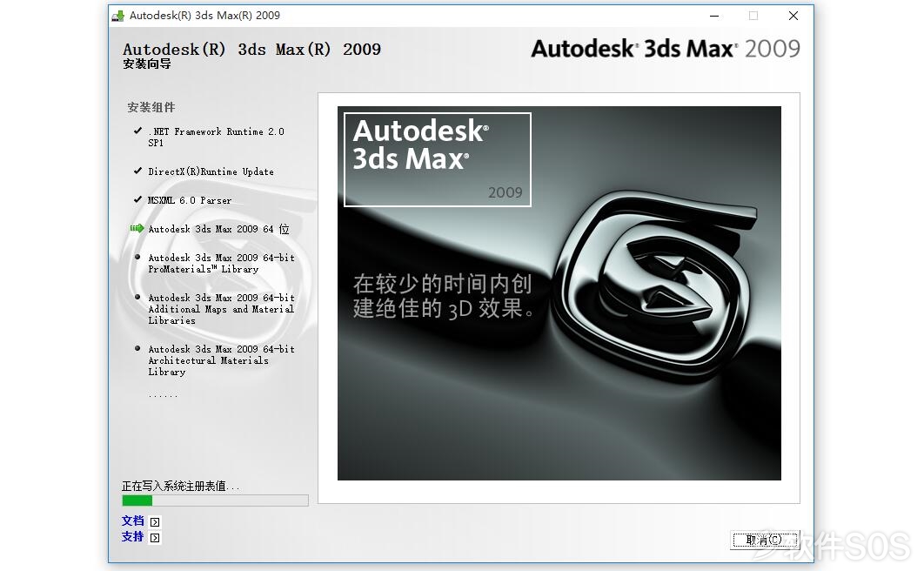
Task: Click the '......' ellipsis below the component list
Action: pyautogui.click(x=163, y=395)
